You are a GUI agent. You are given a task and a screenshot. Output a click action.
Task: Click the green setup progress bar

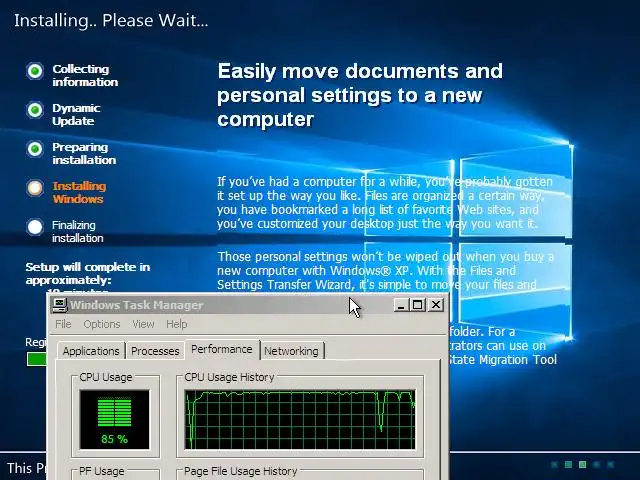pos(37,359)
